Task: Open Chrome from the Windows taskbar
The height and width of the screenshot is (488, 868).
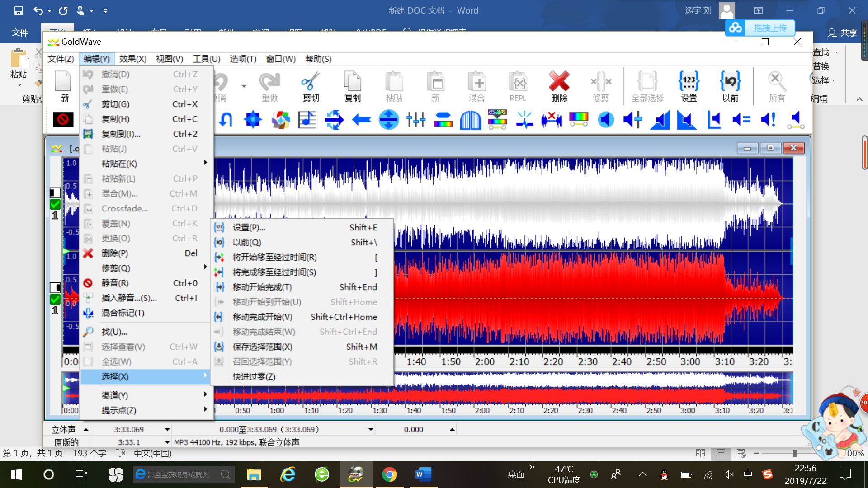Action: [x=389, y=474]
